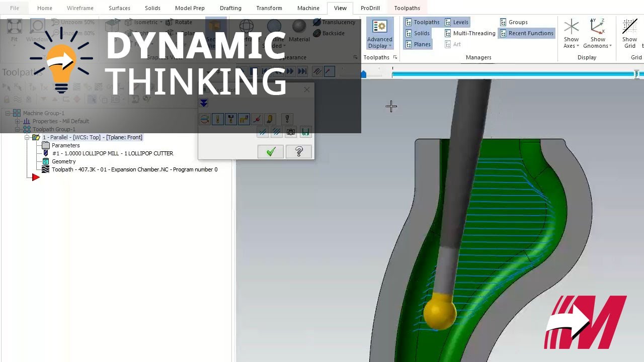
Task: Jump backplot to start with previous-stop button
Action: click(x=266, y=71)
